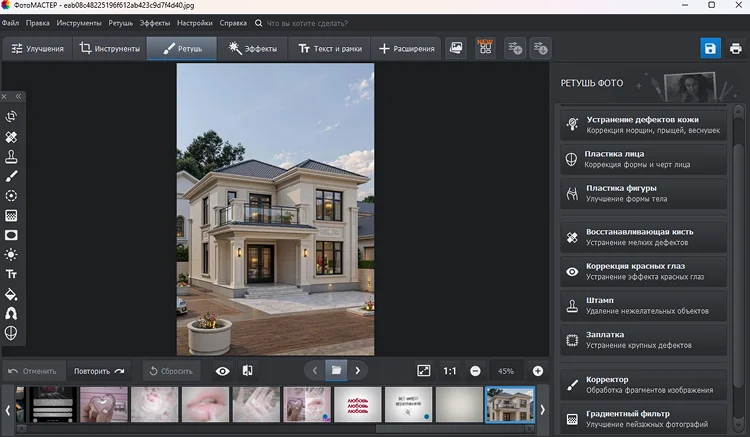Select the body shaping tool in sidebar
Image resolution: width=750 pixels, height=437 pixels.
tap(11, 314)
